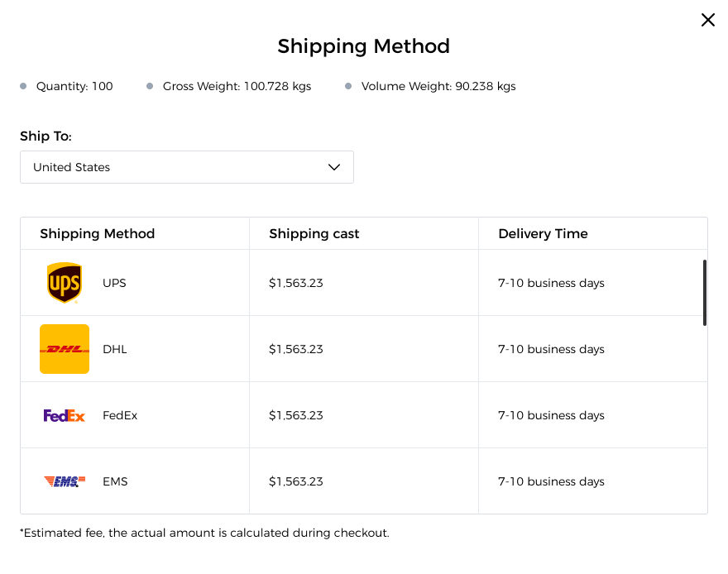Click the bullet icon beside Gross Weight
This screenshot has width=728, height=574.
pos(150,85)
